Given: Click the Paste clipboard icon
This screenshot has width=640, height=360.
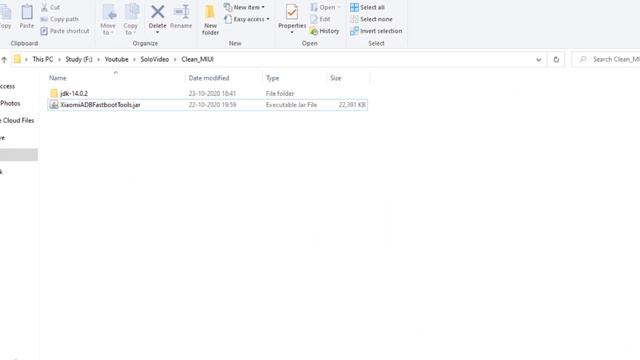Looking at the screenshot, I should pyautogui.click(x=27, y=13).
